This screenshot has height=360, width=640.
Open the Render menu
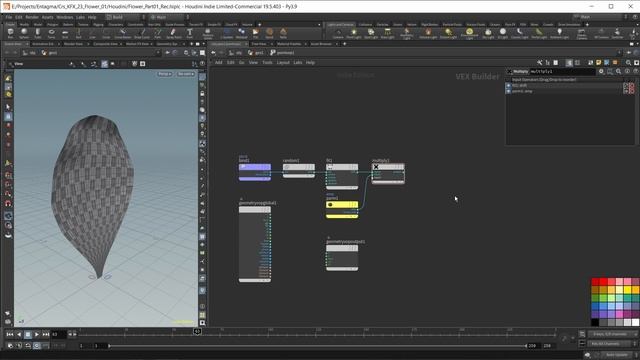click(32, 17)
